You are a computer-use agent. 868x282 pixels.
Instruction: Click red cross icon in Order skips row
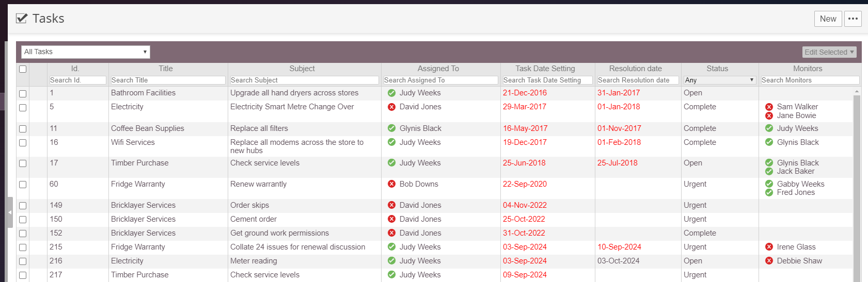click(392, 205)
